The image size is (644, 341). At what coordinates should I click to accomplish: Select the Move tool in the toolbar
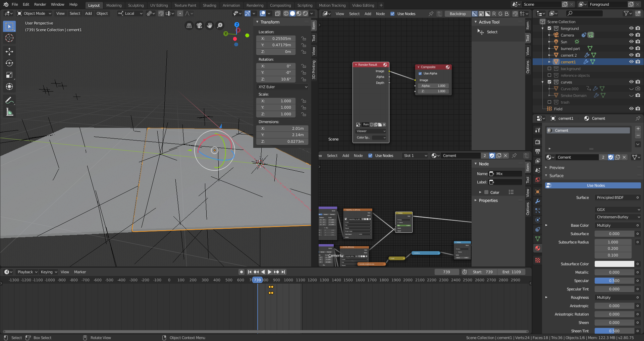coord(9,51)
